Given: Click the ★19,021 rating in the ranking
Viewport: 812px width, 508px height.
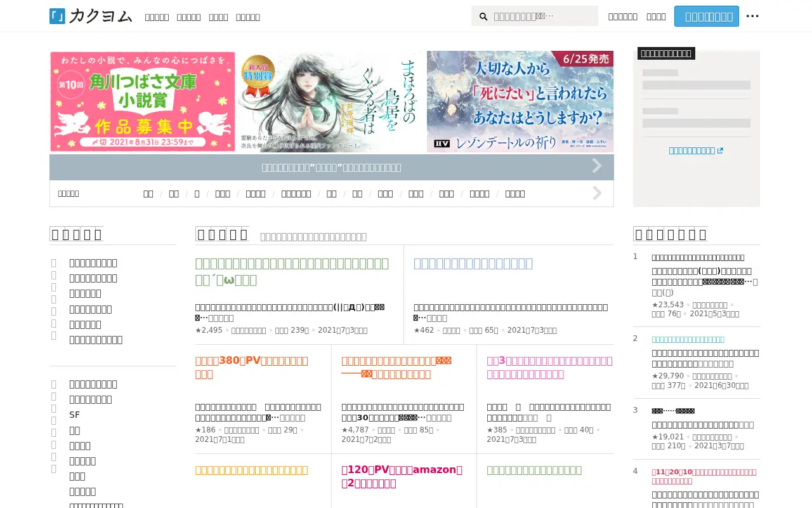Looking at the screenshot, I should (667, 437).
